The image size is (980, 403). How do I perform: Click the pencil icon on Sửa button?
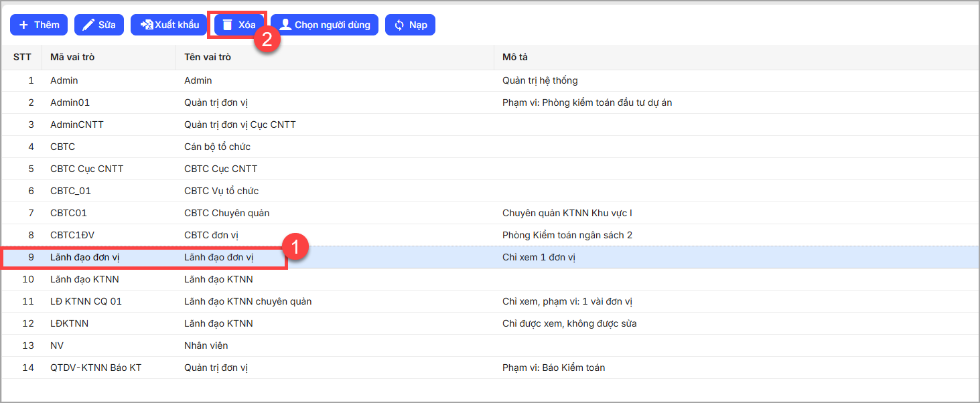(88, 25)
